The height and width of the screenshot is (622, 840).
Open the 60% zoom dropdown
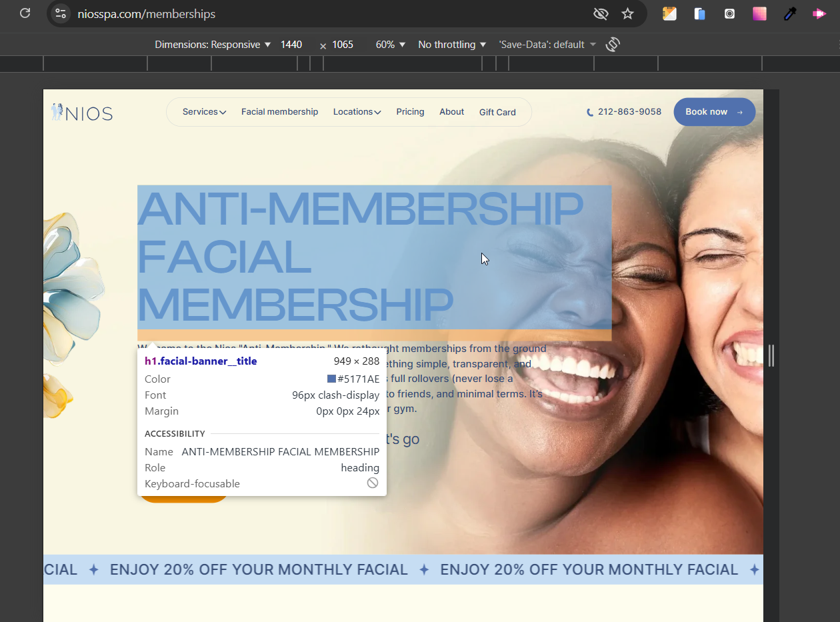391,45
